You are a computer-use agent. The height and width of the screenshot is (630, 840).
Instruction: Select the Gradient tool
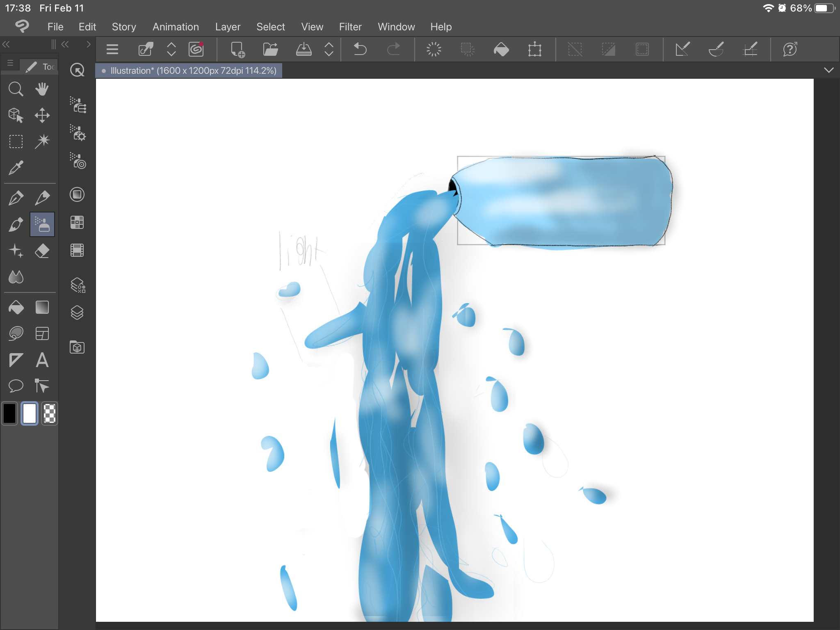[42, 307]
